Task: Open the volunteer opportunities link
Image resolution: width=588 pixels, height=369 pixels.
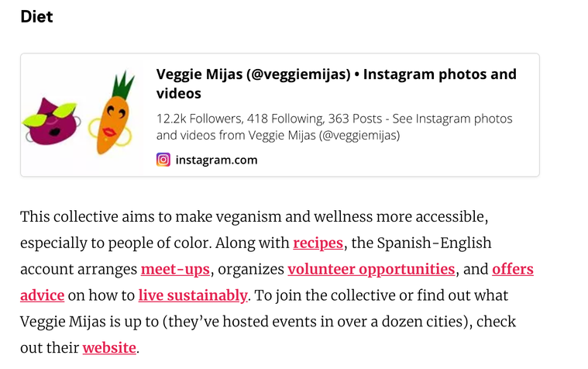Action: (371, 269)
